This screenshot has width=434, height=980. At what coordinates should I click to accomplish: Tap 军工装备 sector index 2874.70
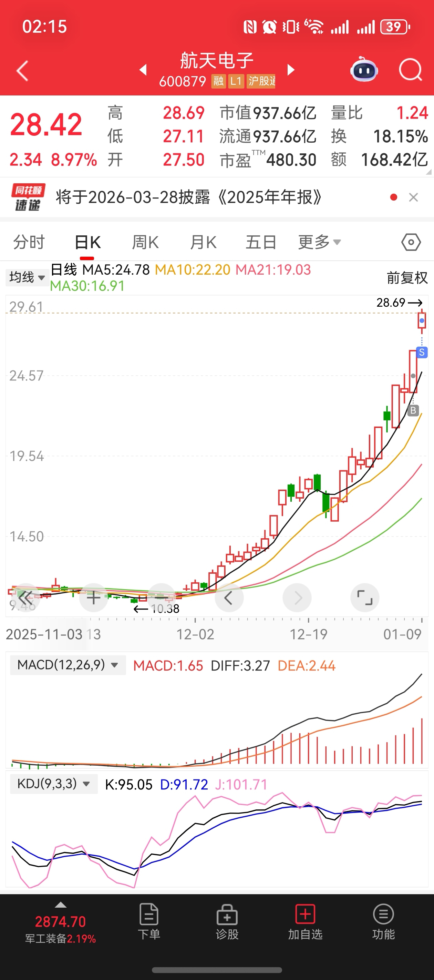coord(61,922)
